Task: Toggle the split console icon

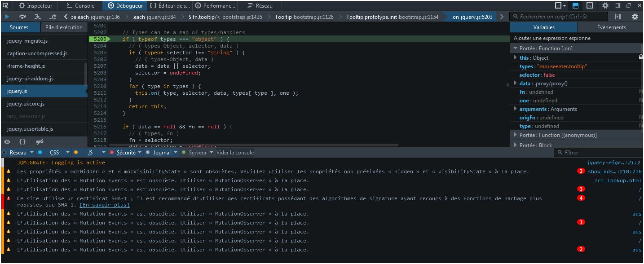Action: coord(575,5)
